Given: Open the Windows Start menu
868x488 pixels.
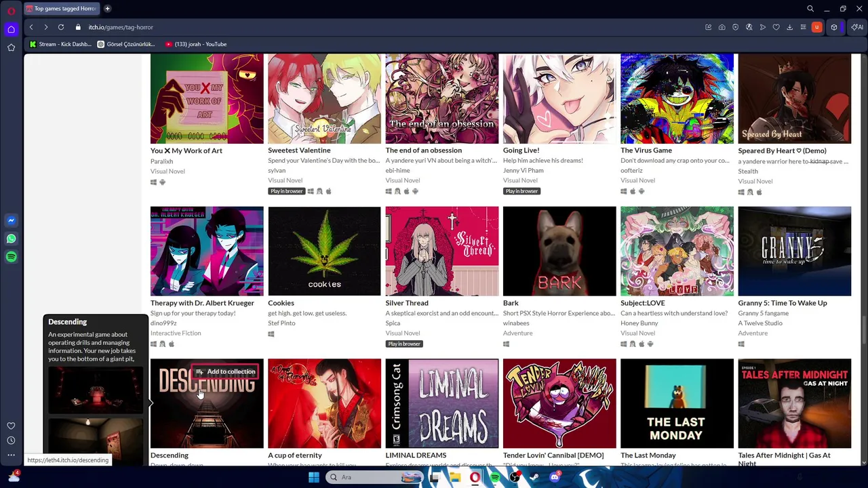Looking at the screenshot, I should (313, 477).
